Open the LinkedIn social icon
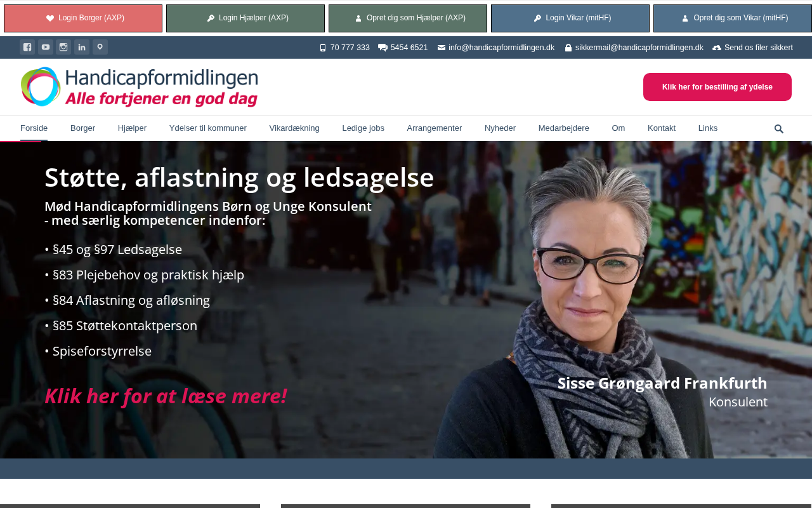812x508 pixels. 82,47
